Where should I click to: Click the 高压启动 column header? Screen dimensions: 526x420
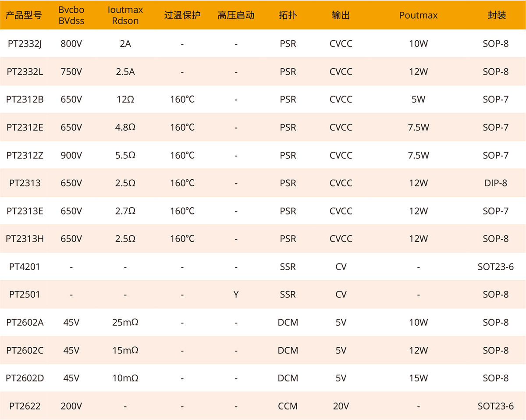[x=236, y=15]
